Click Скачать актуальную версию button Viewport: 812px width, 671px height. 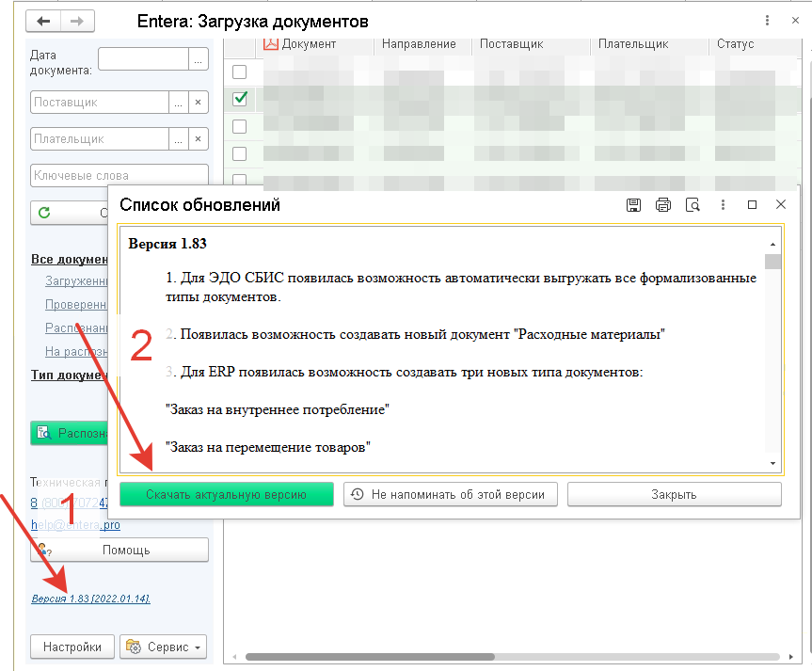tap(227, 494)
